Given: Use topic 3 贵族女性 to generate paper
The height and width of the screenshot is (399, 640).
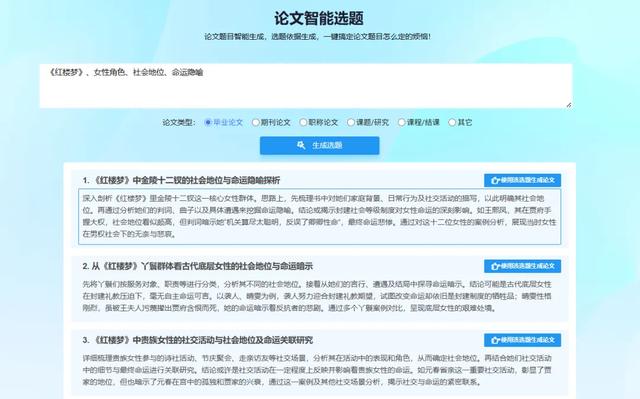Looking at the screenshot, I should point(522,340).
